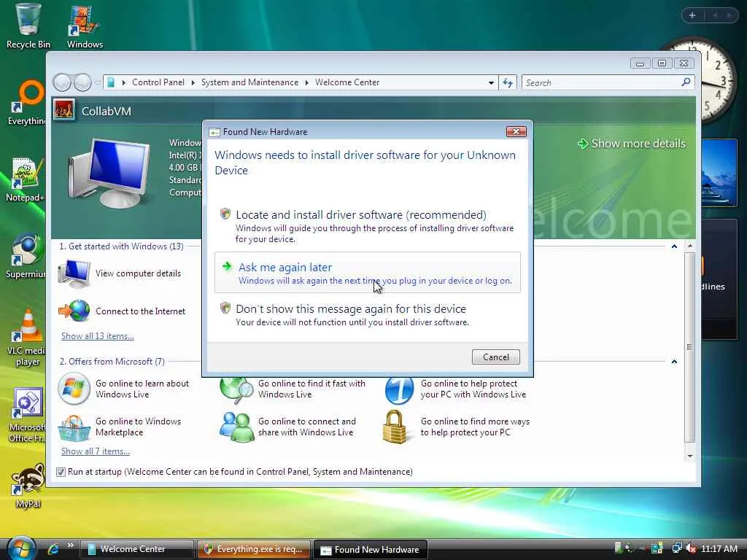Select System and Maintenance in breadcrumb
The image size is (747, 560).
[249, 82]
